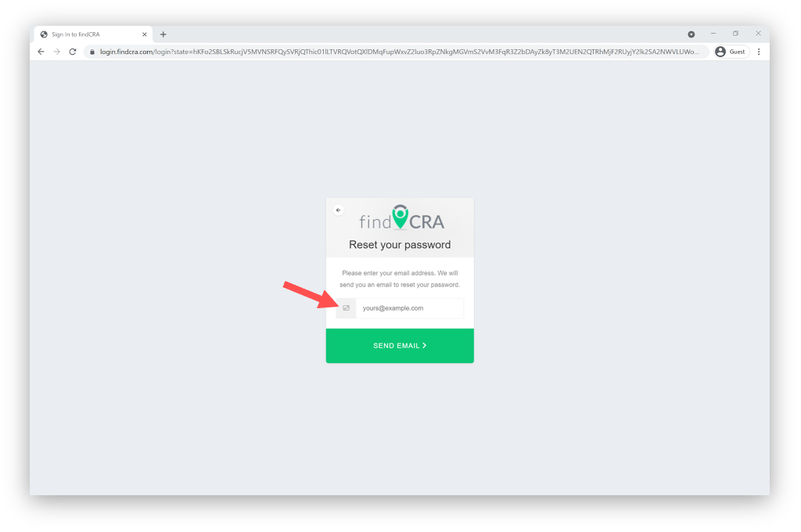This screenshot has width=801, height=532.
Task: Open a new browser tab
Action: [x=163, y=34]
